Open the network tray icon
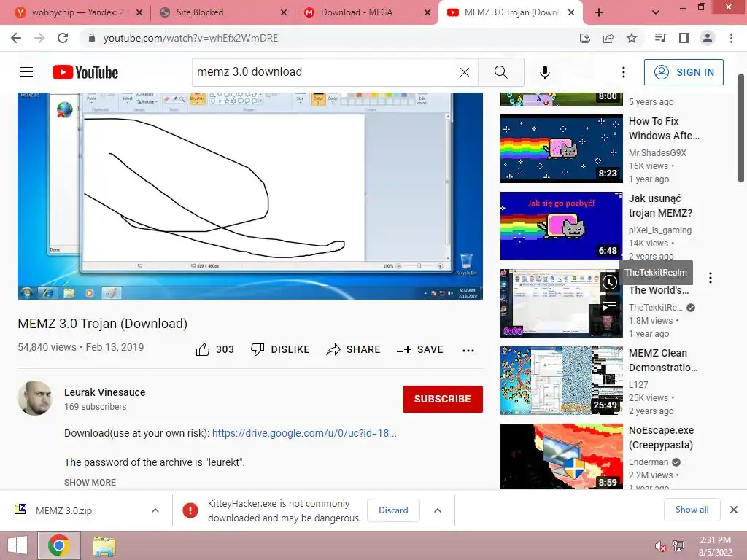747x560 pixels. (678, 546)
